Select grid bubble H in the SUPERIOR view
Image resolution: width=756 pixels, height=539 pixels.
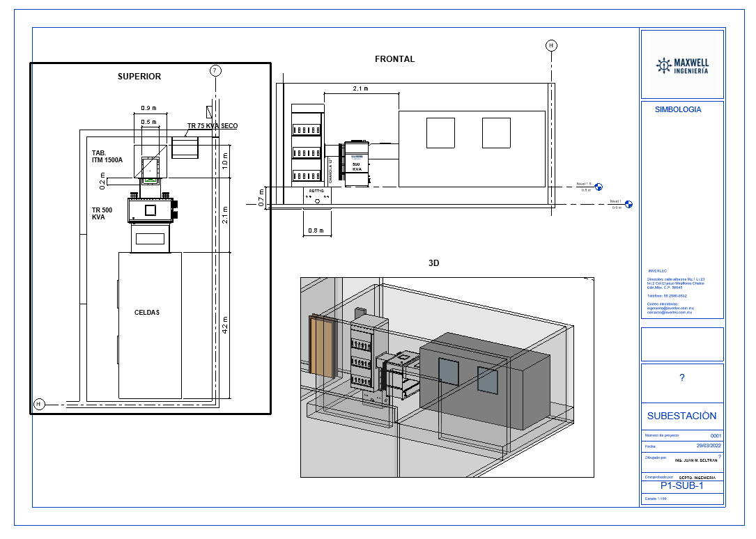click(x=39, y=404)
